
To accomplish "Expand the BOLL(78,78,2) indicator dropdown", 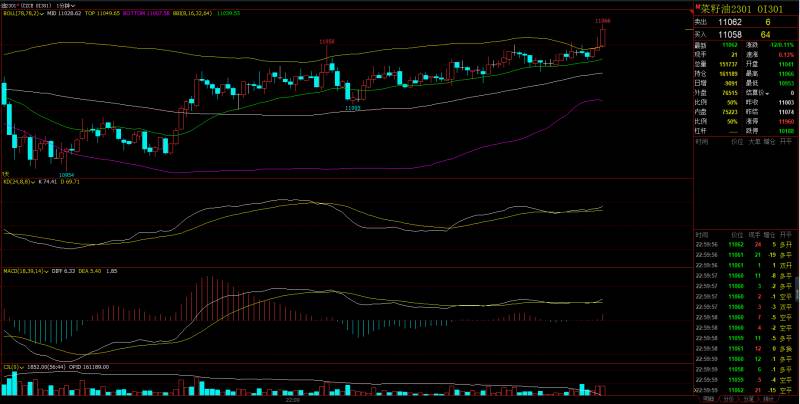I will coord(42,13).
